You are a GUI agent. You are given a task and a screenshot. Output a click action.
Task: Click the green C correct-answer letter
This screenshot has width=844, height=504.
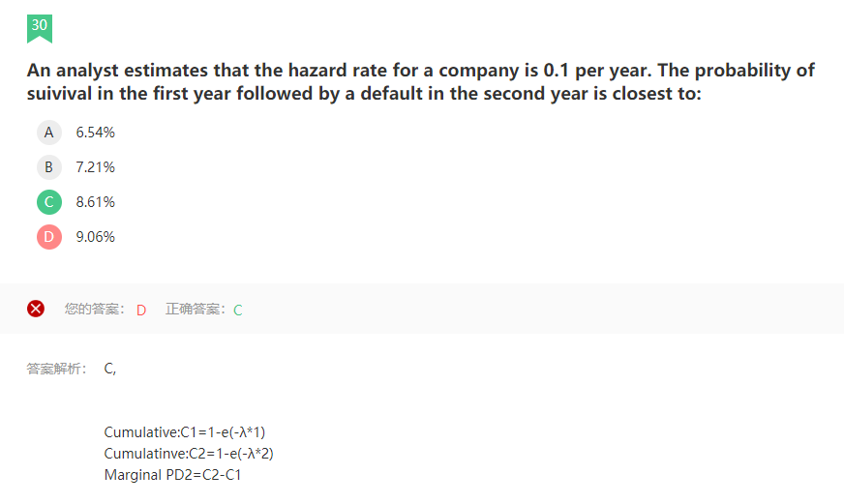(238, 311)
